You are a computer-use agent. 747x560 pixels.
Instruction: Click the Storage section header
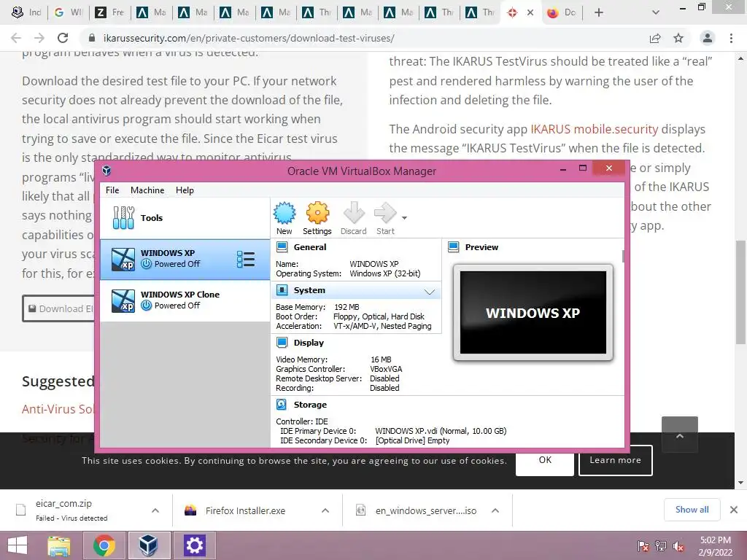(x=310, y=404)
